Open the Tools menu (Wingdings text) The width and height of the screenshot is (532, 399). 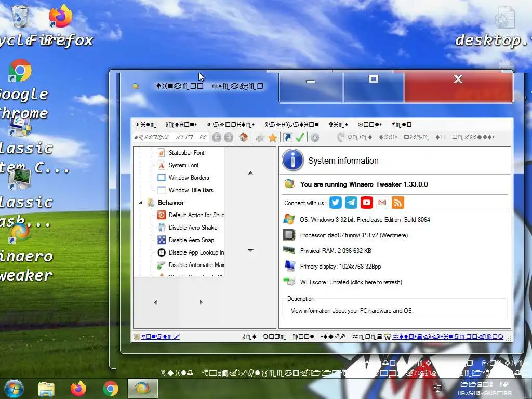coord(370,125)
